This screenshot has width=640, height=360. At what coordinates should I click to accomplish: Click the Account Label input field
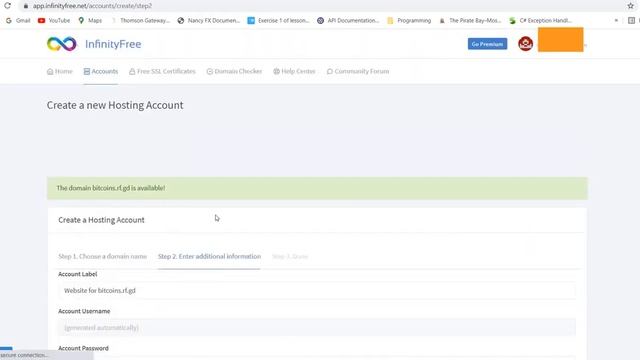click(x=317, y=291)
